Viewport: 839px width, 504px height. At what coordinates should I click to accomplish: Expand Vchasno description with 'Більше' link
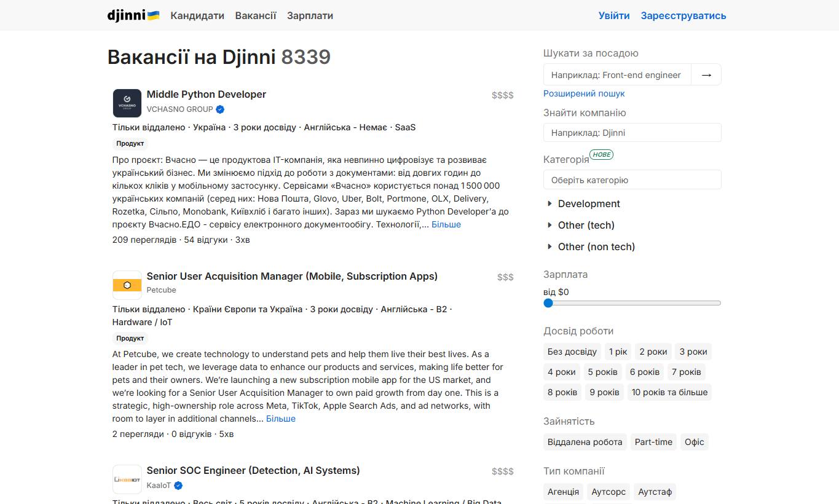coord(446,224)
